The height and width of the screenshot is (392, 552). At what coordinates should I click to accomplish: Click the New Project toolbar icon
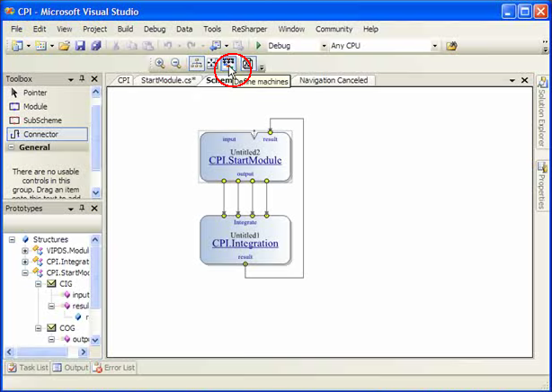pos(17,46)
